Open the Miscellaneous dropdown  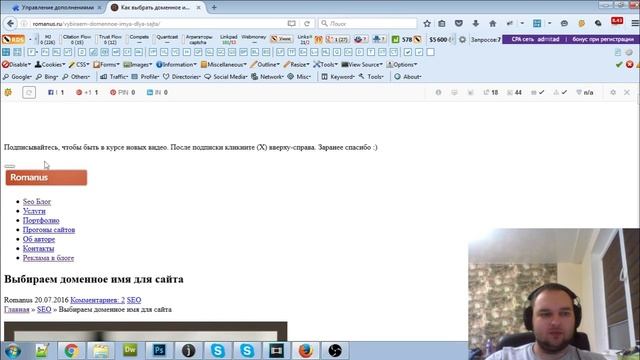(224, 64)
